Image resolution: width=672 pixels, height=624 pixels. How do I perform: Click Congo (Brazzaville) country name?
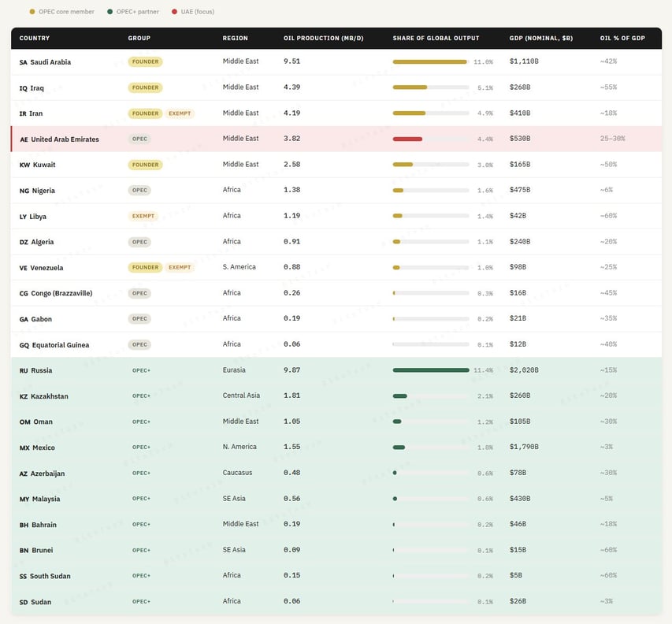click(x=61, y=293)
